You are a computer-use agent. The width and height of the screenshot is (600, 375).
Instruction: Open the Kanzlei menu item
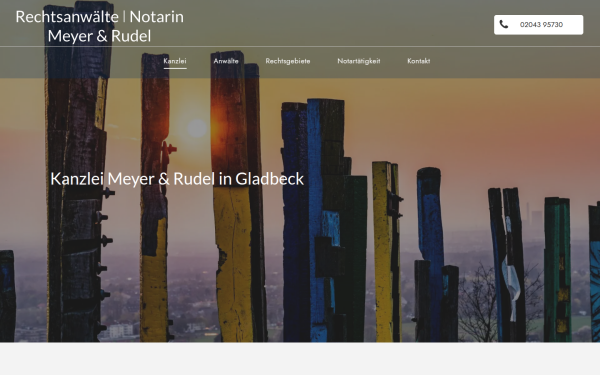pos(175,61)
